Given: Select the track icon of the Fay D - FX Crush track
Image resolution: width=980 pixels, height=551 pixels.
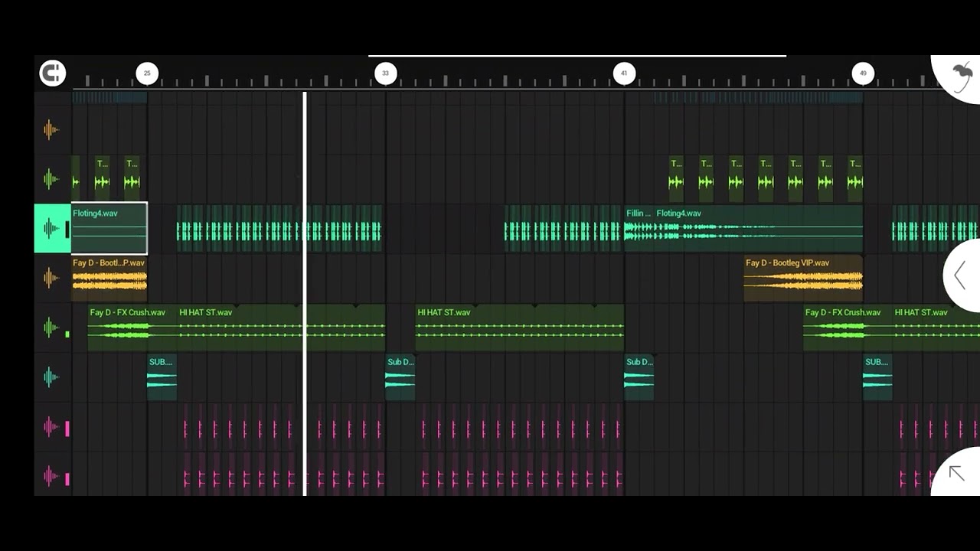Looking at the screenshot, I should 51,328.
